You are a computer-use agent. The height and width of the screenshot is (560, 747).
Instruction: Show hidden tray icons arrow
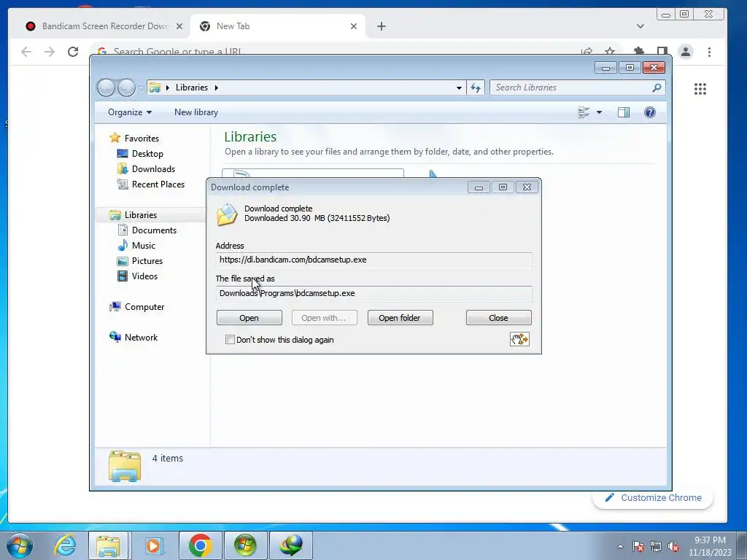tap(620, 546)
